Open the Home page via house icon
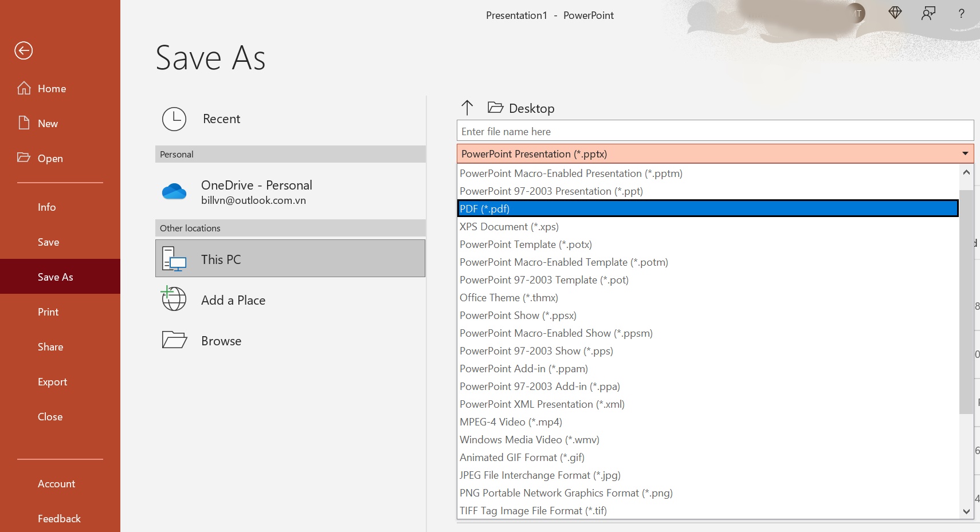 coord(24,88)
